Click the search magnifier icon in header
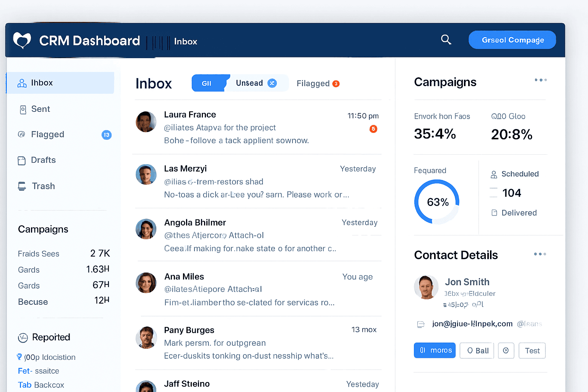The height and width of the screenshot is (392, 588). pyautogui.click(x=446, y=40)
